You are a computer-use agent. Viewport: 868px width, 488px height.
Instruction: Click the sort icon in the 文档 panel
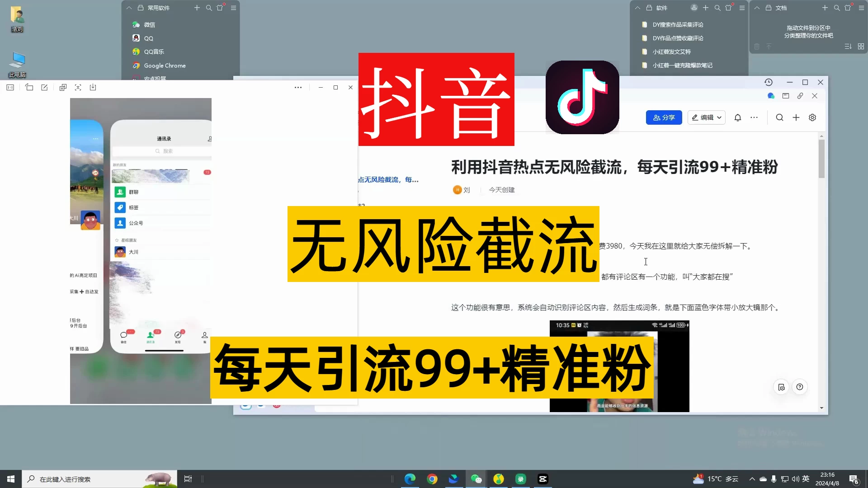click(849, 47)
